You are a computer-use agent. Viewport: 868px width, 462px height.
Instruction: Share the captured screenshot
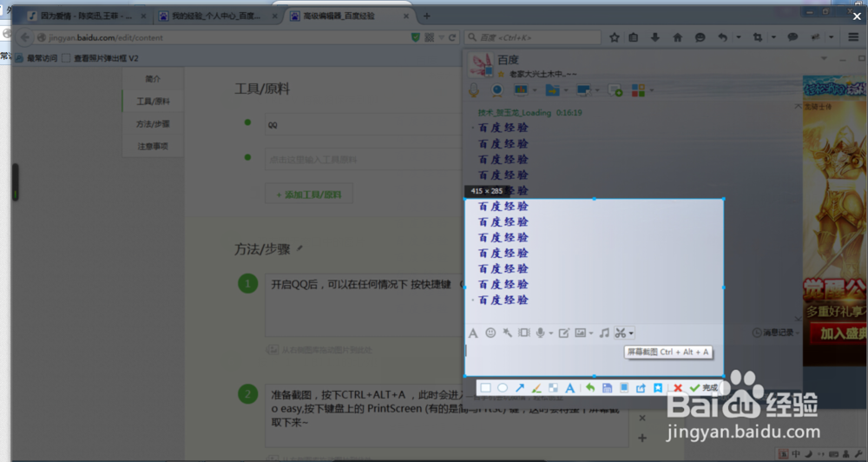[641, 388]
